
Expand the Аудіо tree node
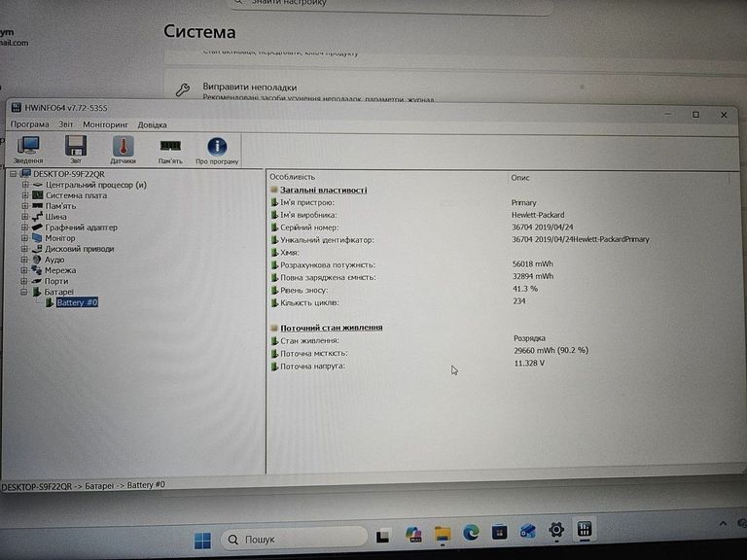24,260
